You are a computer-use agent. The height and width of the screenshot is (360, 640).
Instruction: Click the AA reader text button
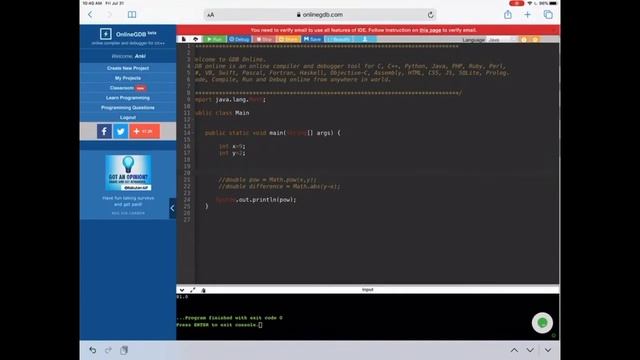211,15
